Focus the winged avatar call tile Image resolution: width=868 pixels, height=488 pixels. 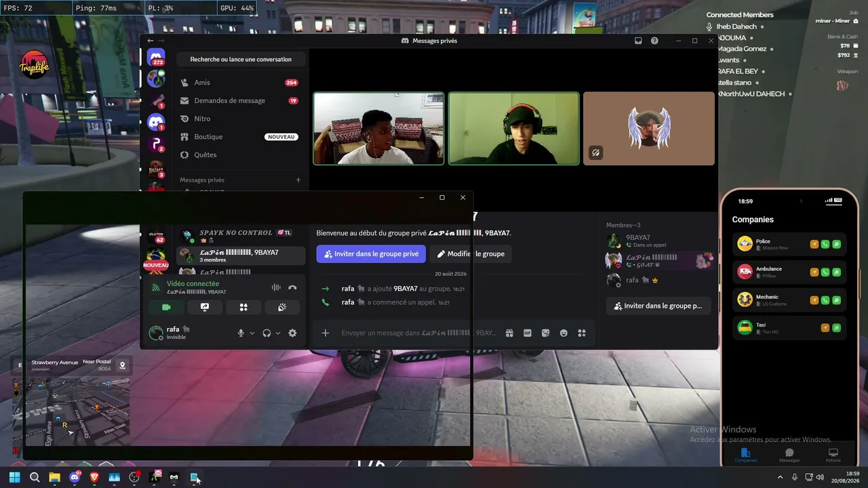point(649,129)
